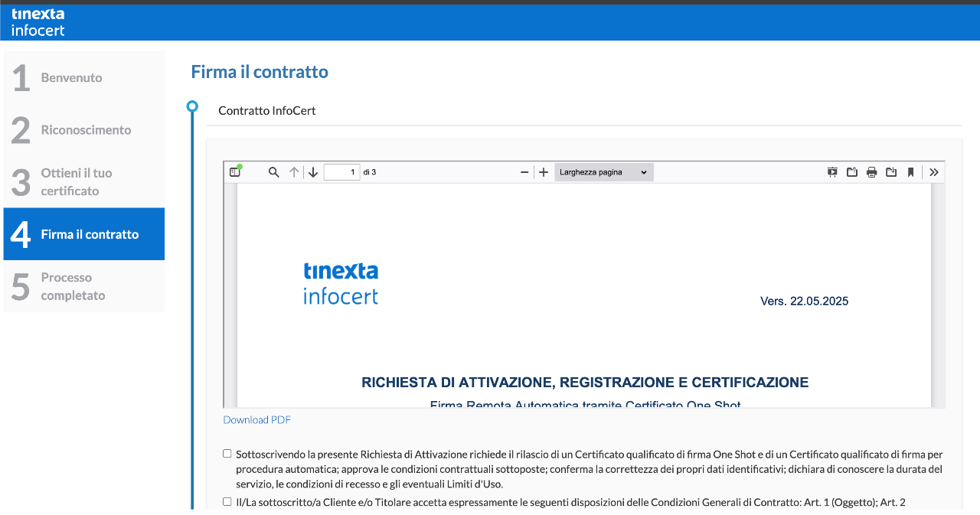Switch PDF to presentation mode
Viewport: 980px width, 515px height.
(832, 172)
